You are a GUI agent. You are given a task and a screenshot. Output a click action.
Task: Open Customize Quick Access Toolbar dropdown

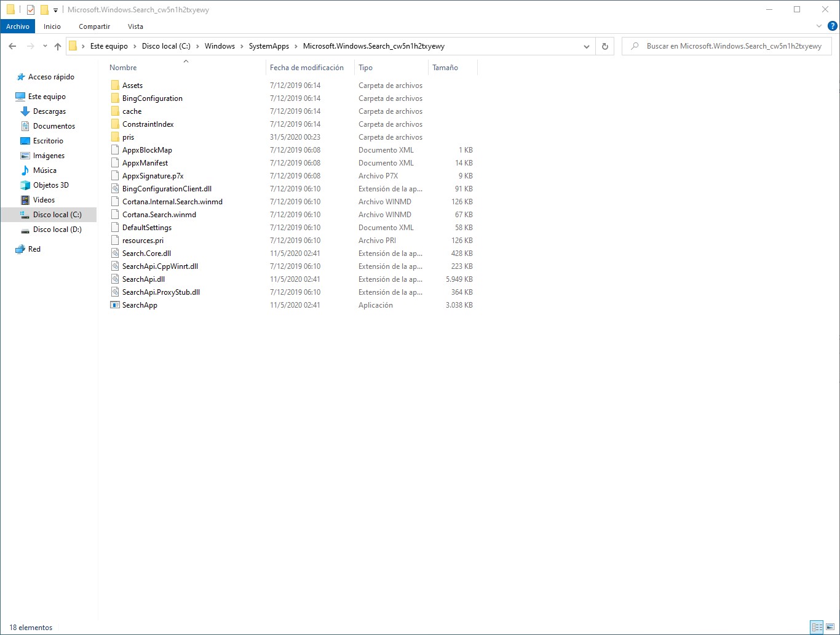[x=55, y=10]
